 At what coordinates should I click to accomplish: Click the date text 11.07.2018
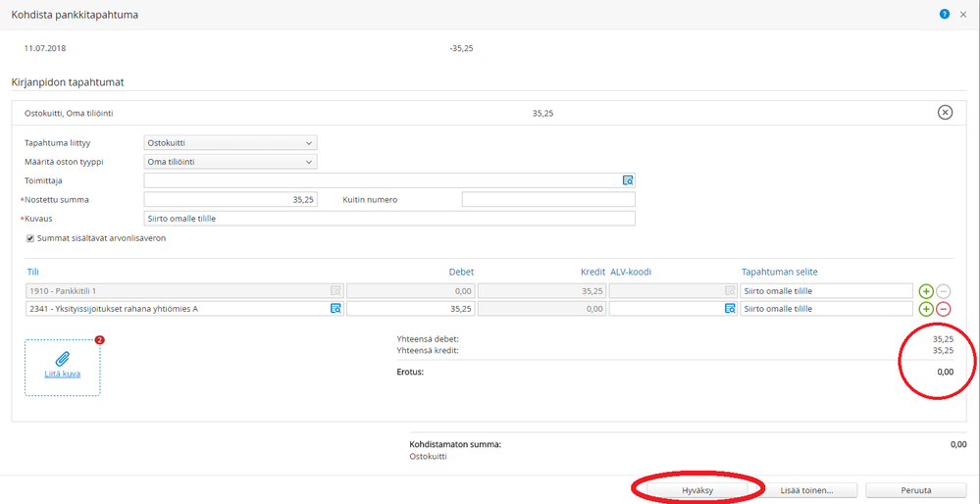46,48
